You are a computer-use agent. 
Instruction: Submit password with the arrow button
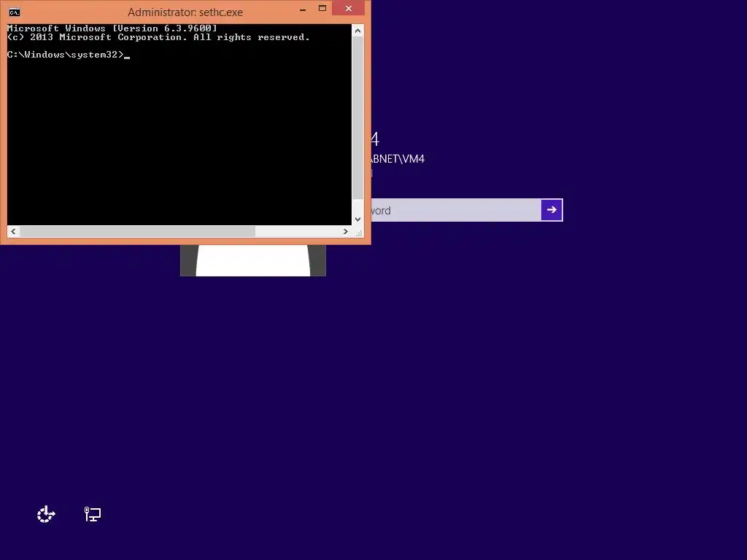[x=551, y=210]
